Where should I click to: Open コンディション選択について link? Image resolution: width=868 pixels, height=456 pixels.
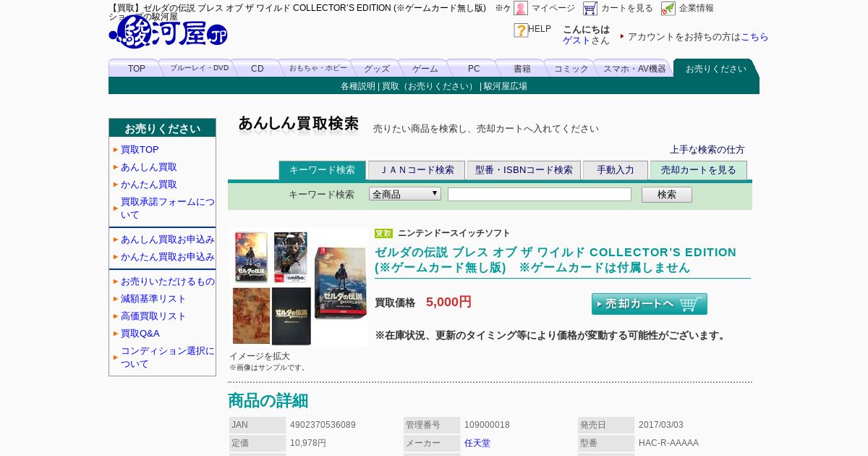pos(168,358)
